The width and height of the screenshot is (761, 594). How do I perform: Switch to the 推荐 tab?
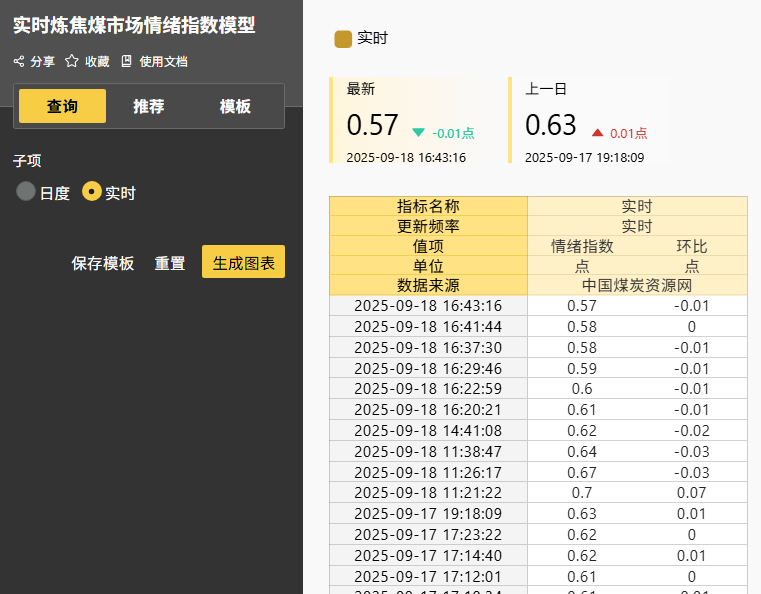click(148, 106)
